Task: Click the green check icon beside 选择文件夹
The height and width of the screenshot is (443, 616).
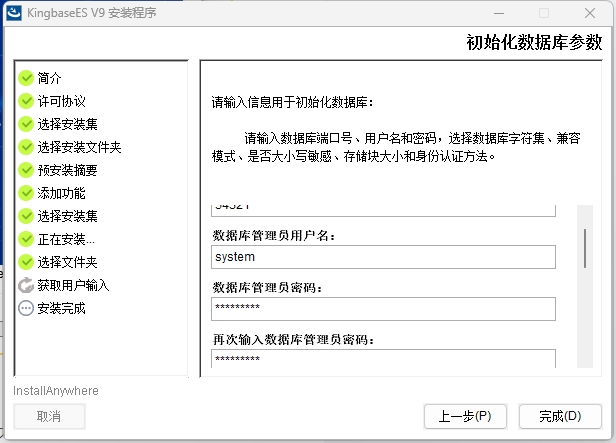Action: pyautogui.click(x=26, y=262)
